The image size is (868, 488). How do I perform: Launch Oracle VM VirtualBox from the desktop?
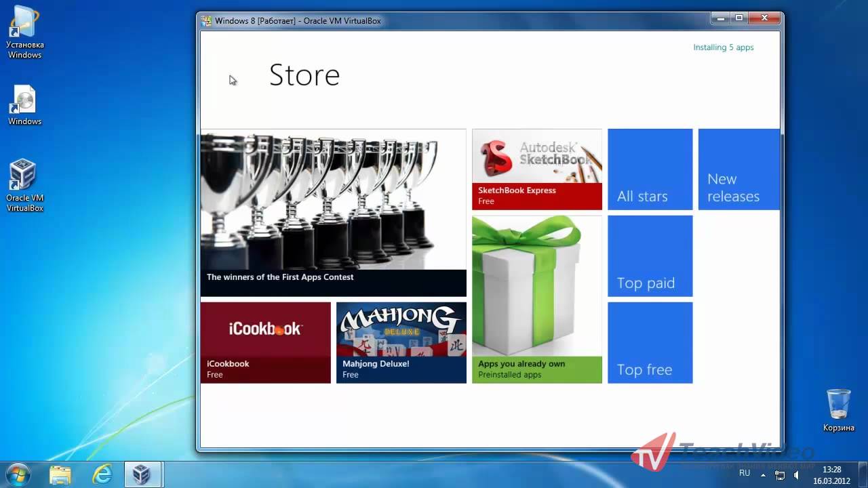(25, 185)
